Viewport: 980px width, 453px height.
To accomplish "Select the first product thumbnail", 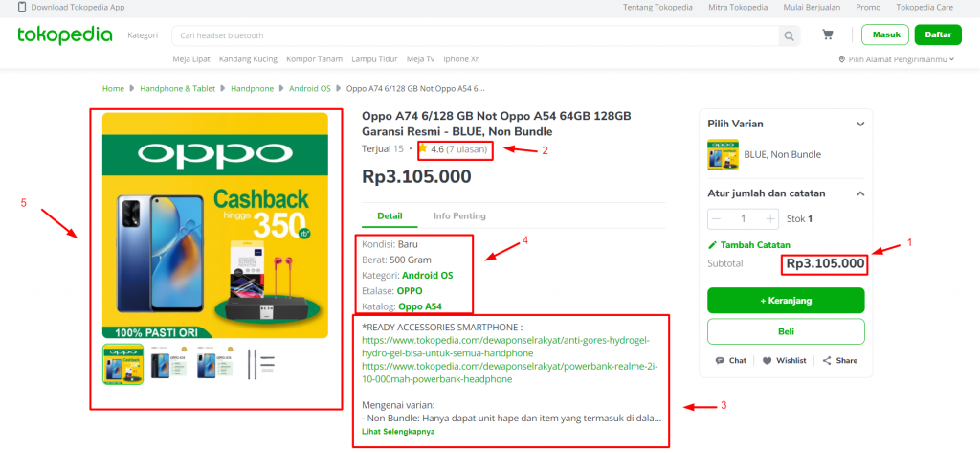I will pyautogui.click(x=123, y=364).
